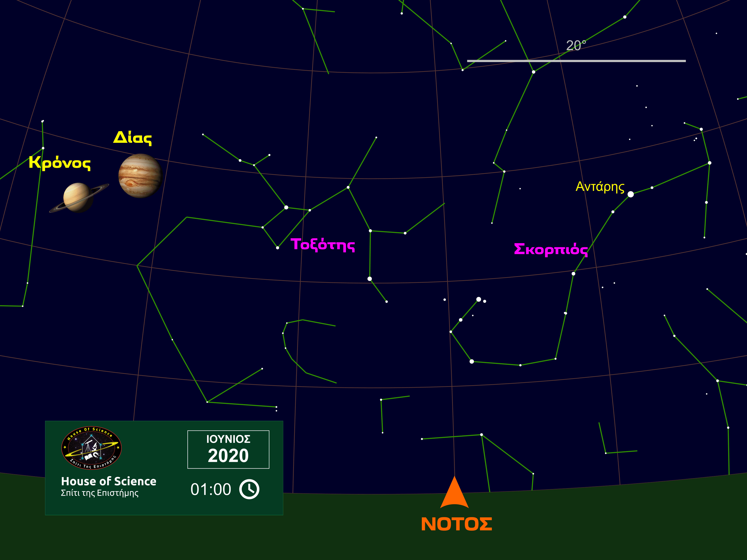This screenshot has height=560, width=747.
Task: Click the Αντάρης star name label
Action: point(600,187)
